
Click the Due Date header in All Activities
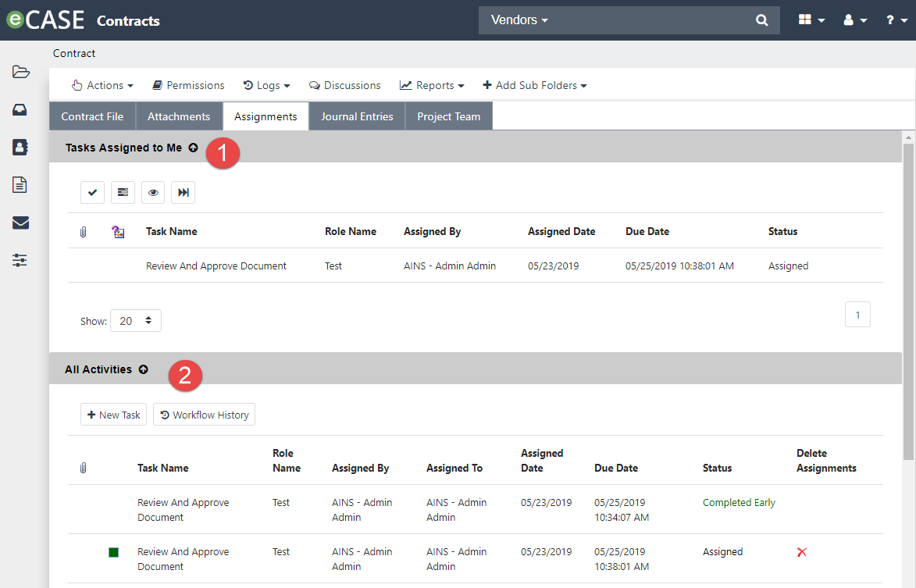(x=616, y=469)
